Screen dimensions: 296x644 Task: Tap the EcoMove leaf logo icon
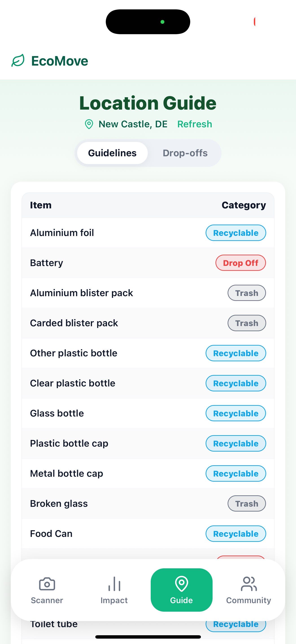click(18, 61)
